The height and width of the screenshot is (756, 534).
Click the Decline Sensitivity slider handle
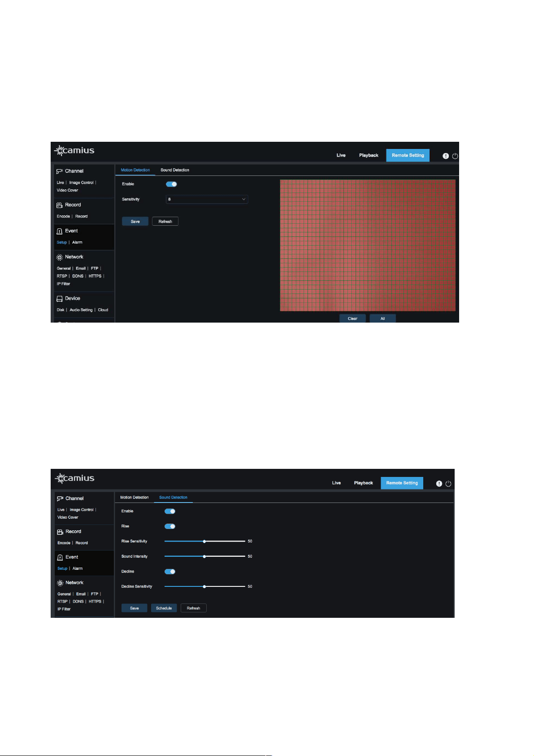pyautogui.click(x=204, y=586)
